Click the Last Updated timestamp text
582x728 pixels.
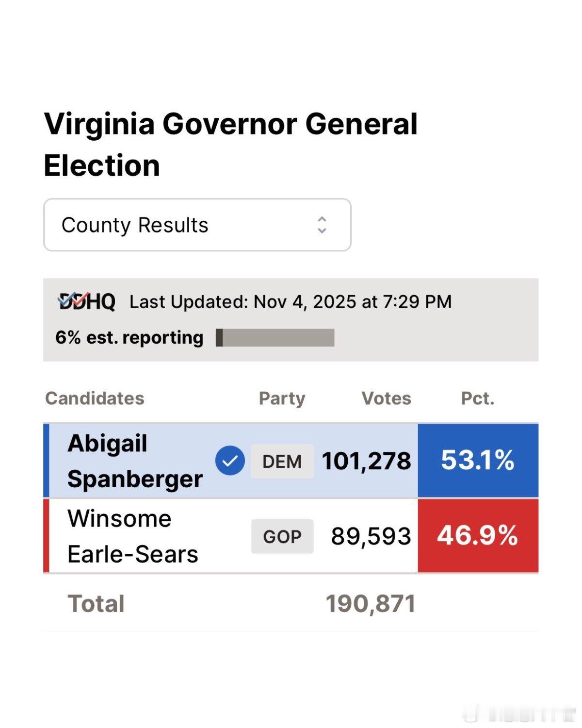click(290, 302)
